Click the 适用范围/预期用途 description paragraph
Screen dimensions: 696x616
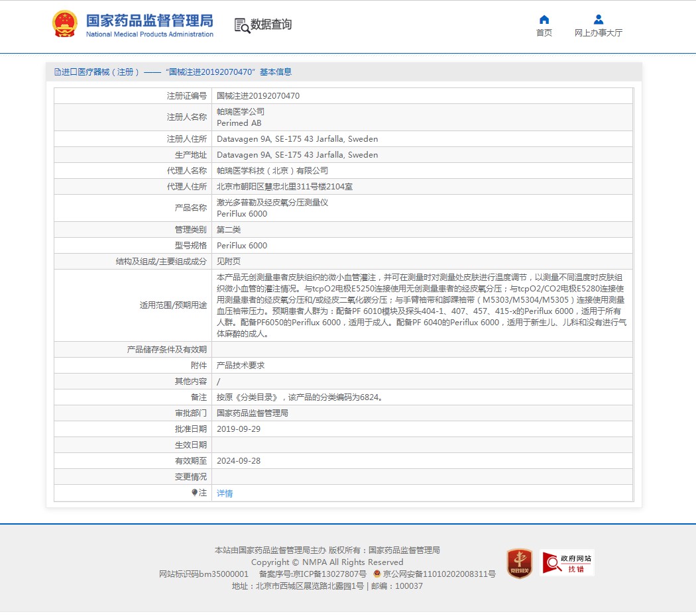pos(421,305)
